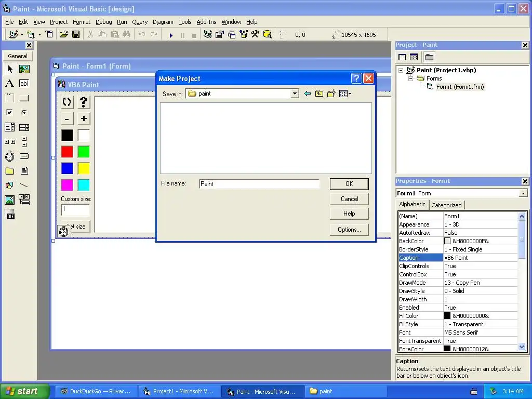The height and width of the screenshot is (399, 532).
Task: Select the horizontal scrollbar control tool
Action: point(10,142)
